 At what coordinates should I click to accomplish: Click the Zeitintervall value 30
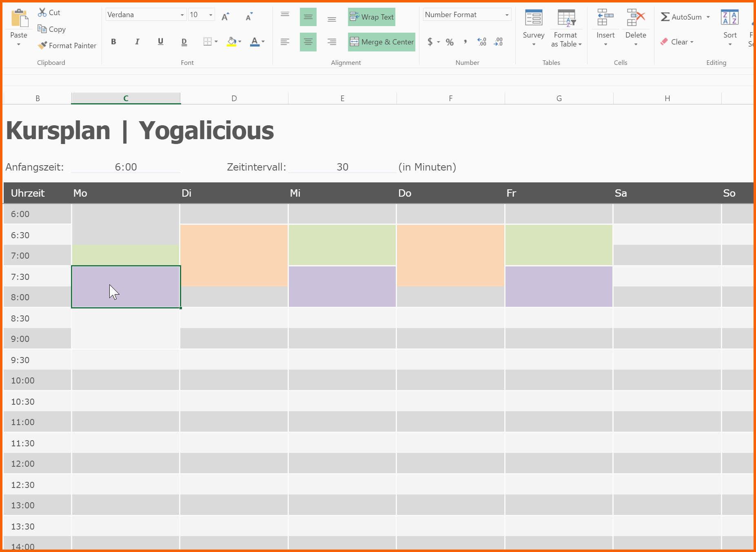click(x=342, y=167)
